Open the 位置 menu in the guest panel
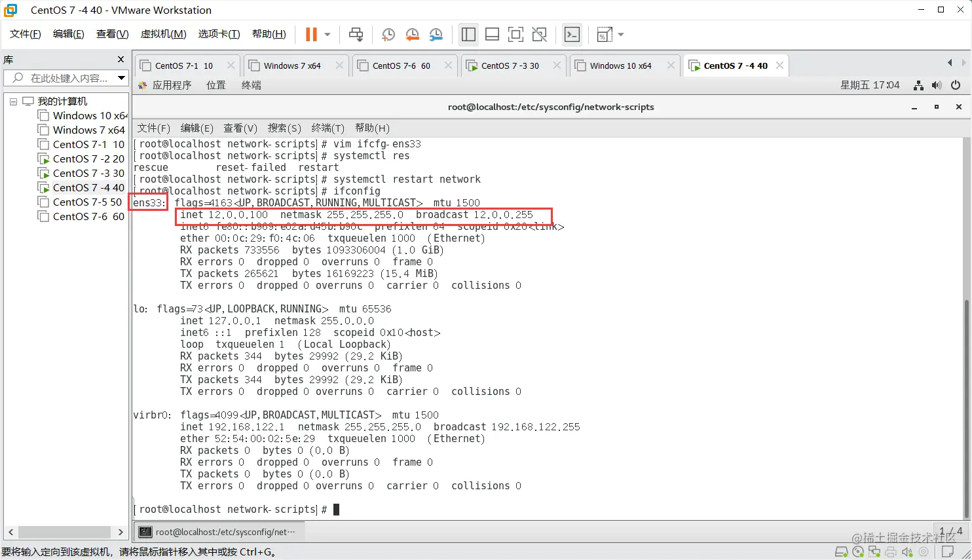 (216, 85)
